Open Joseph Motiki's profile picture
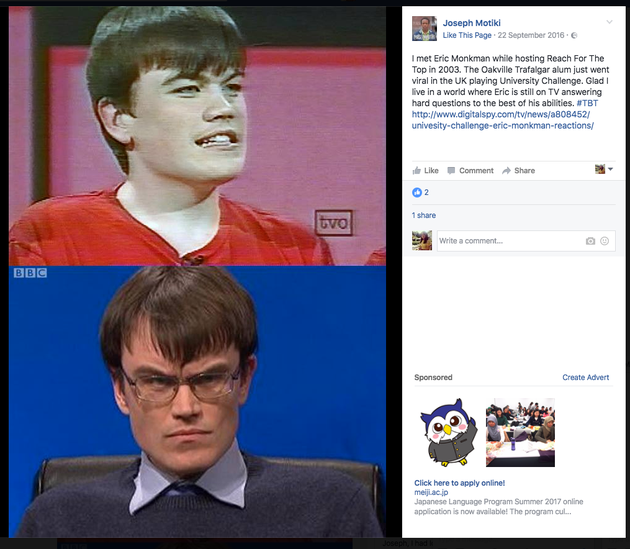 (424, 28)
